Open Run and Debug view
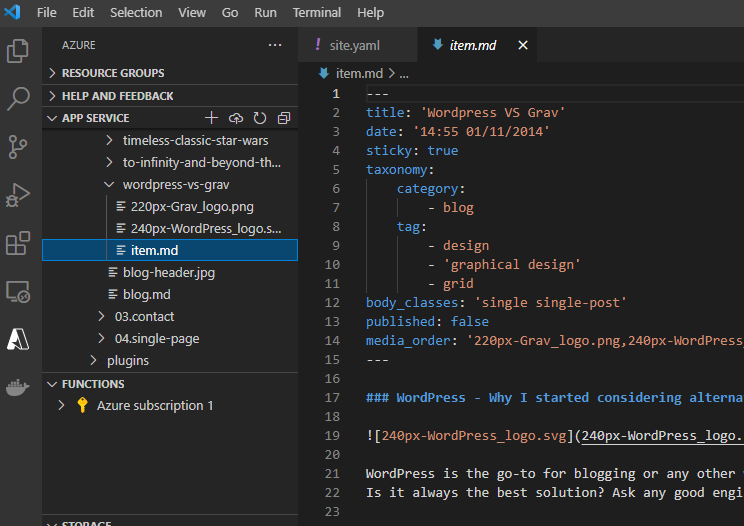Viewport: 744px width, 526px height. click(18, 195)
